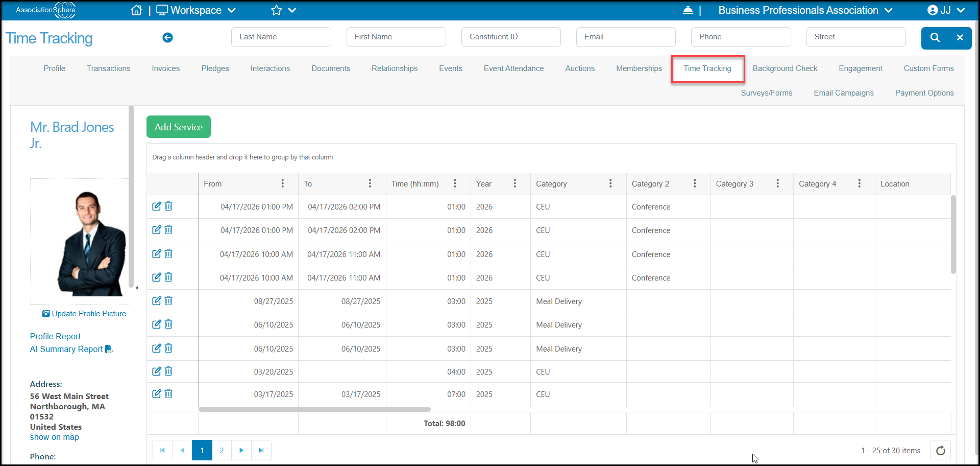The image size is (980, 466).
Task: Click the back arrow beside Time Tracking
Action: tap(167, 37)
